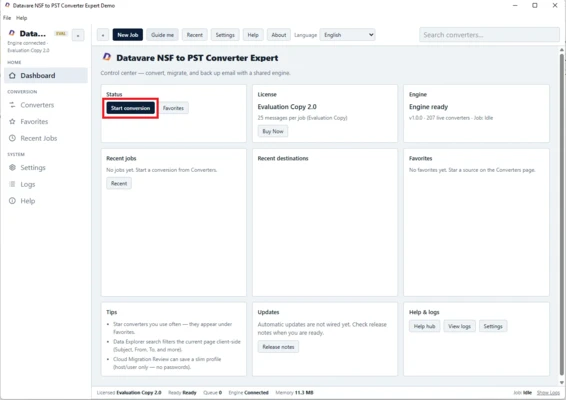This screenshot has width=566, height=400.
Task: Open Recent Jobs clock icon
Action: pyautogui.click(x=12, y=138)
